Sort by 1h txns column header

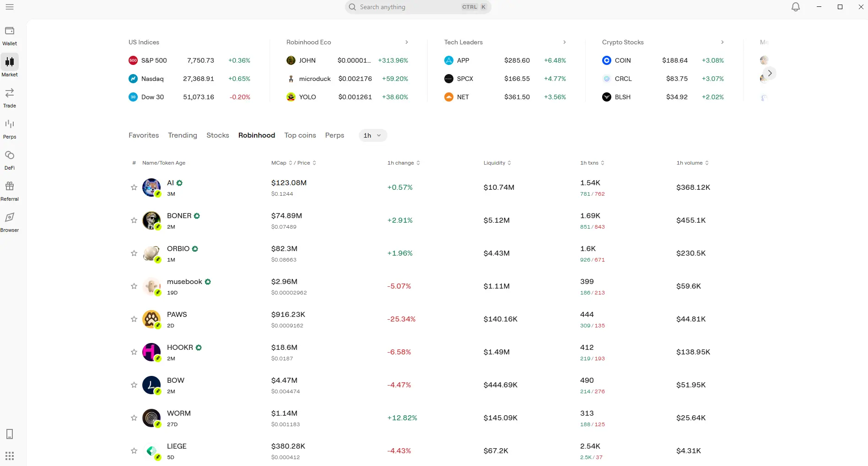tap(593, 163)
